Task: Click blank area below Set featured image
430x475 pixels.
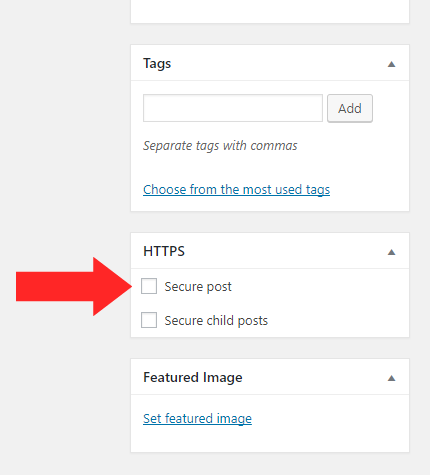Action: click(x=270, y=439)
